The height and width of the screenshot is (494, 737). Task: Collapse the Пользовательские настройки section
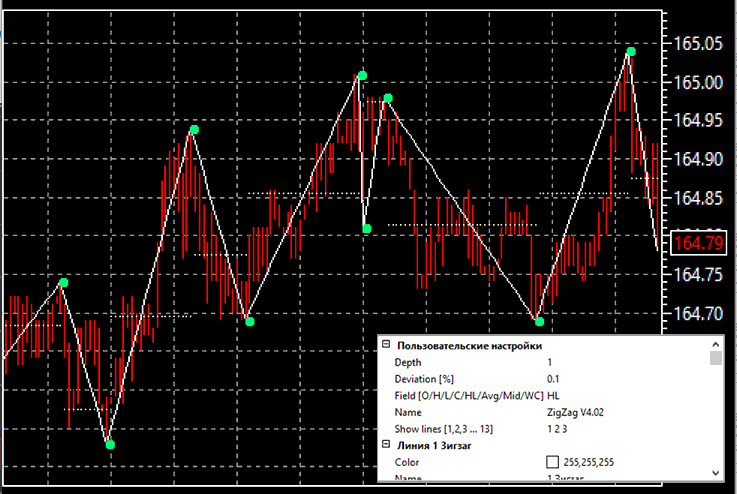point(386,345)
